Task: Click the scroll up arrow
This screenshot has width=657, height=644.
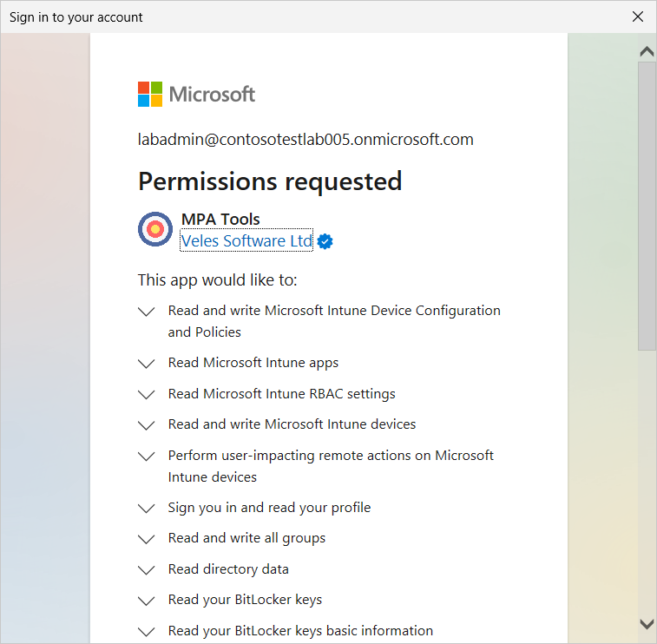Action: 647,51
